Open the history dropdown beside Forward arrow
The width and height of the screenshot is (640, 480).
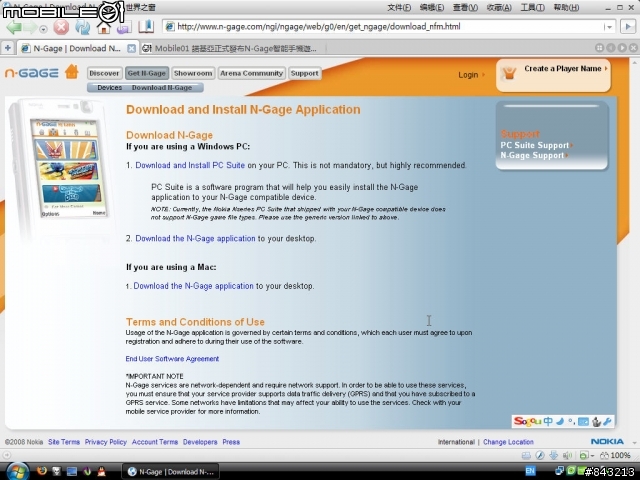43,29
